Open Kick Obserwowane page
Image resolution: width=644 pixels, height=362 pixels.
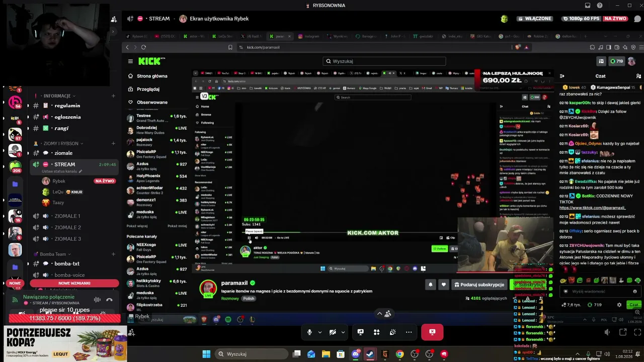(x=152, y=103)
